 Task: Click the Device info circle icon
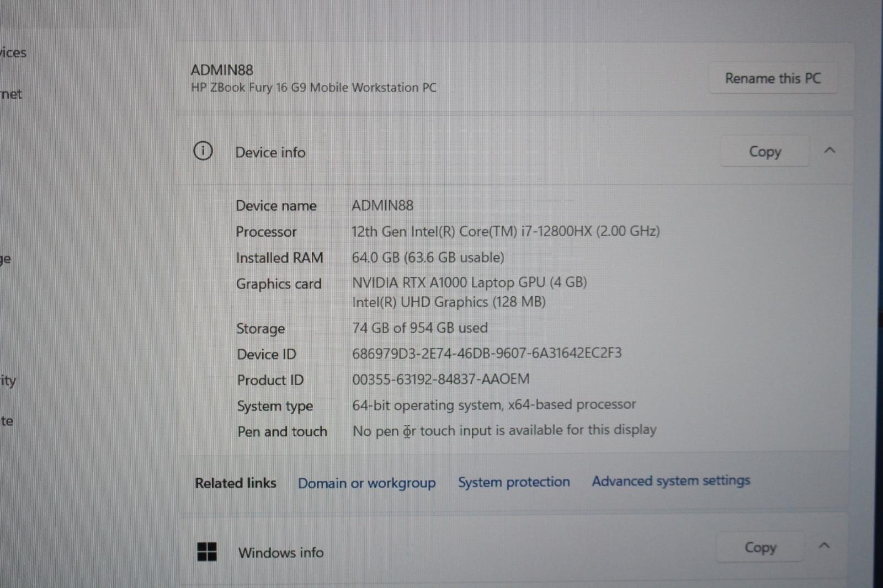coord(203,151)
